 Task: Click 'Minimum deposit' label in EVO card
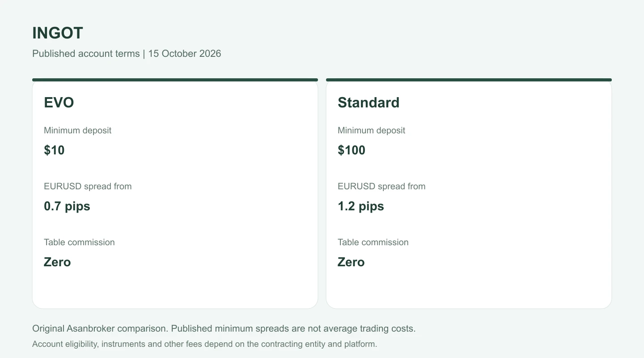(77, 131)
